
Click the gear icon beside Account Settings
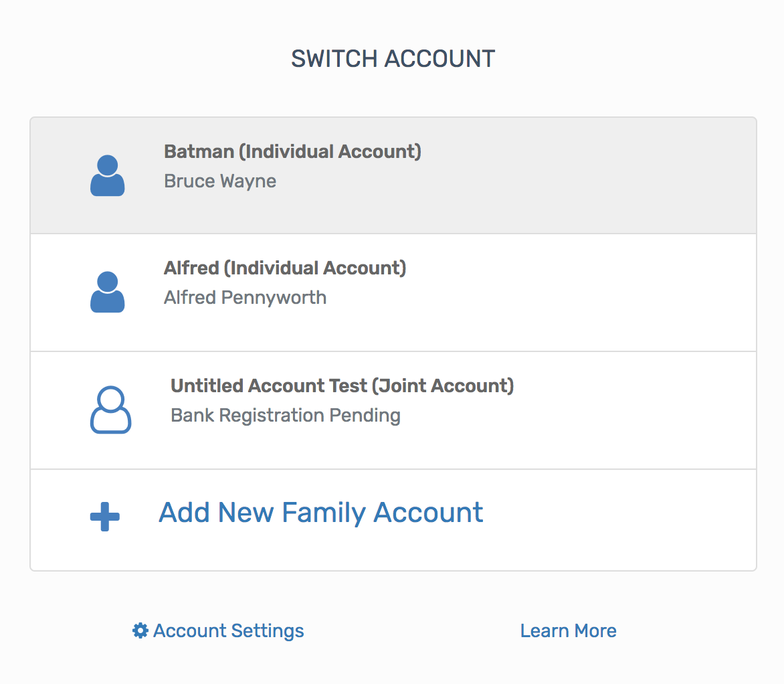coord(140,630)
